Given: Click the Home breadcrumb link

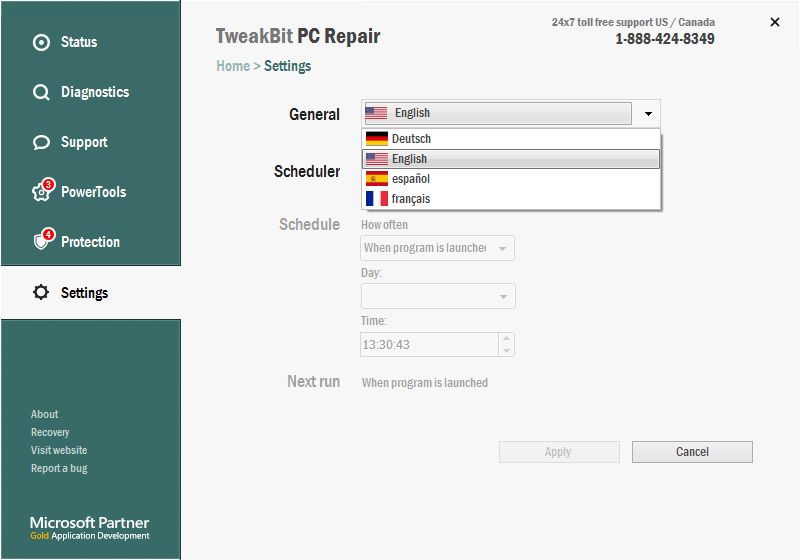Looking at the screenshot, I should 233,66.
